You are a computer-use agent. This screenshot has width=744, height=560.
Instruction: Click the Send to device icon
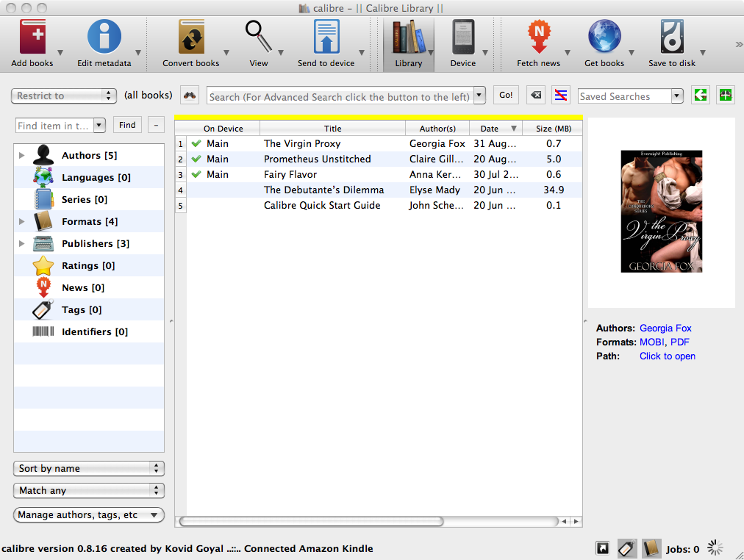[326, 37]
